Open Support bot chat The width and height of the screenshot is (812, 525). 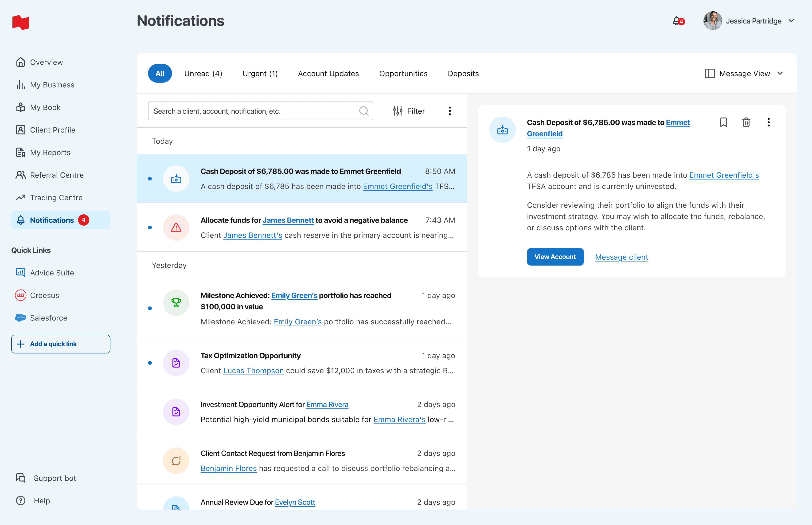(55, 478)
